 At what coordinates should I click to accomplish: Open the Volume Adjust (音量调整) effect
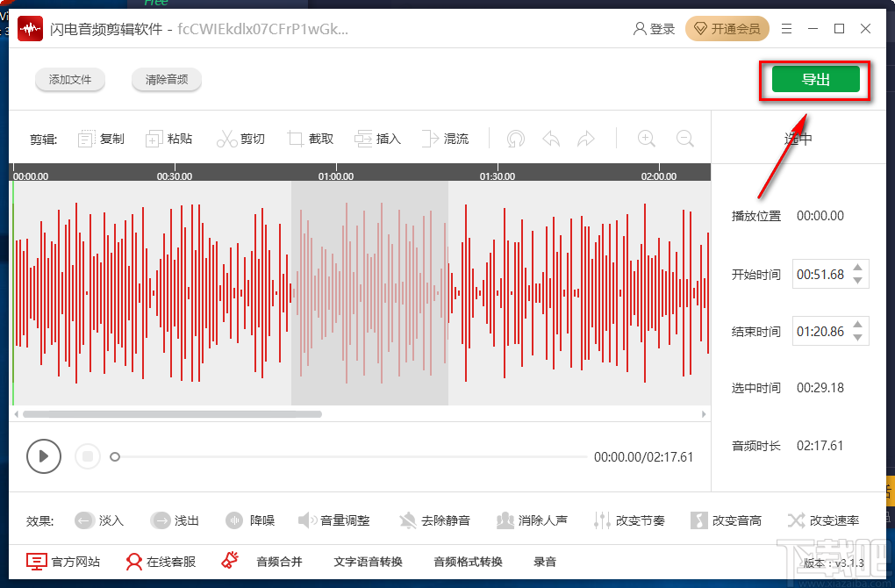click(x=334, y=520)
